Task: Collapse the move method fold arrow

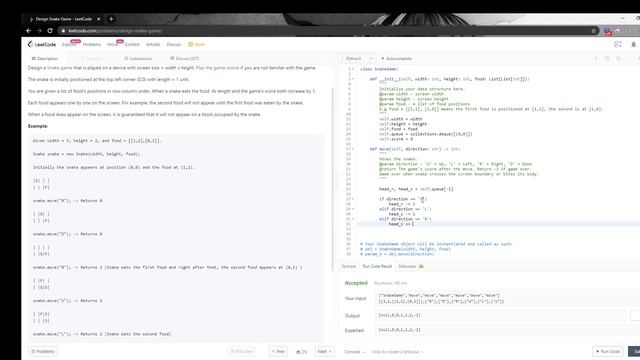Action: 353,149
